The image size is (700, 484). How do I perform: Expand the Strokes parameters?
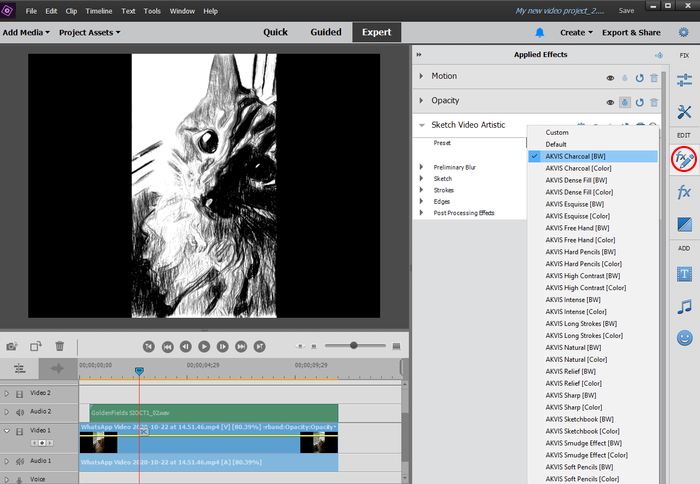421,190
